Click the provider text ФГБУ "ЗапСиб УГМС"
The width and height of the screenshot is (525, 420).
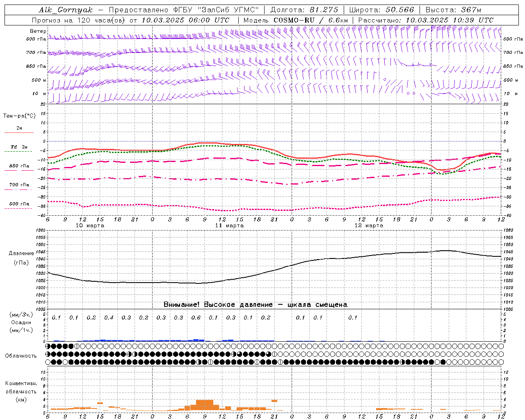pos(215,10)
